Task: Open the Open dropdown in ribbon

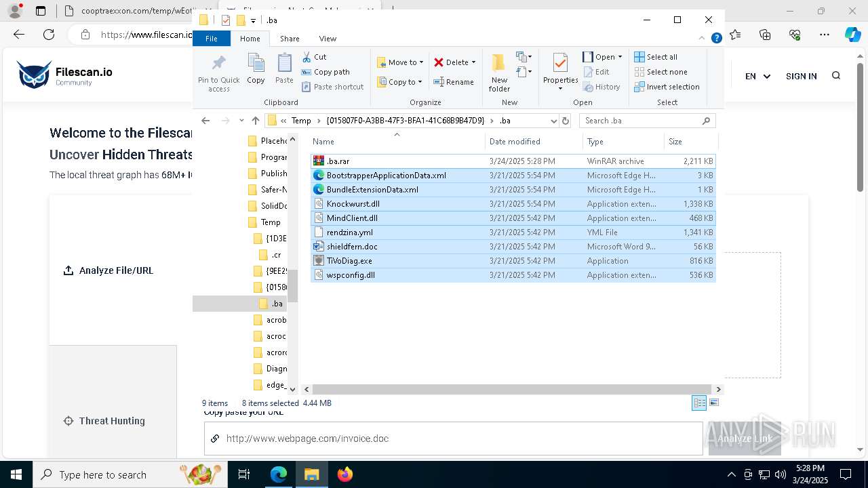Action: click(x=602, y=57)
